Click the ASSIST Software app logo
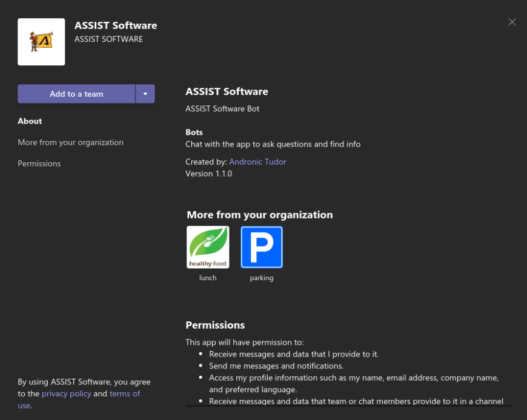This screenshot has height=420, width=527. click(x=41, y=42)
